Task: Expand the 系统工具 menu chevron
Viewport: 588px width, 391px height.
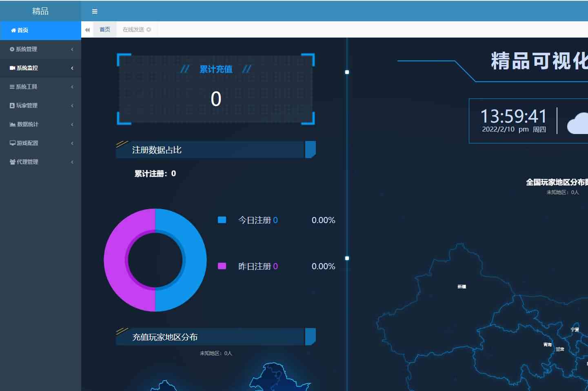Action: tap(72, 87)
